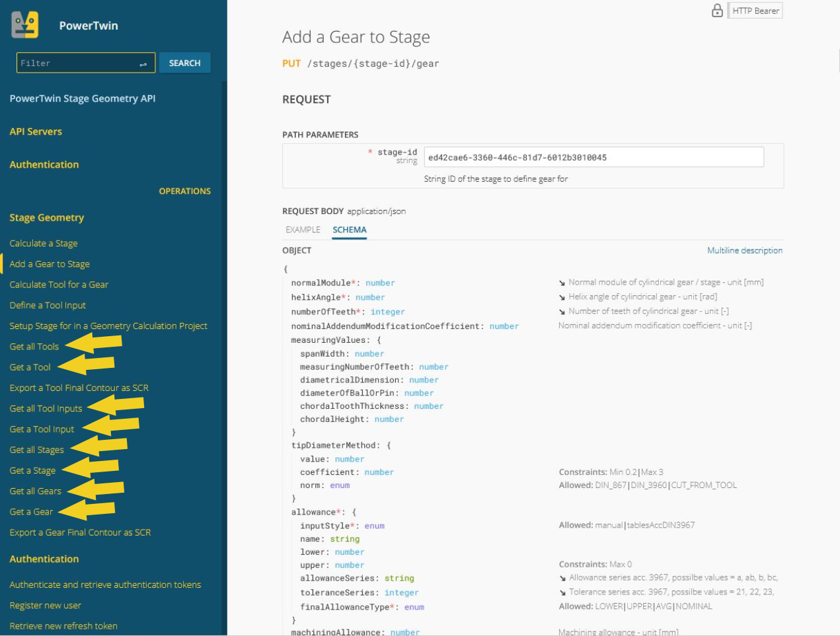Open Export a Tool Final Contour as SCR
Screen dimensions: 840x636
[x=79, y=388]
